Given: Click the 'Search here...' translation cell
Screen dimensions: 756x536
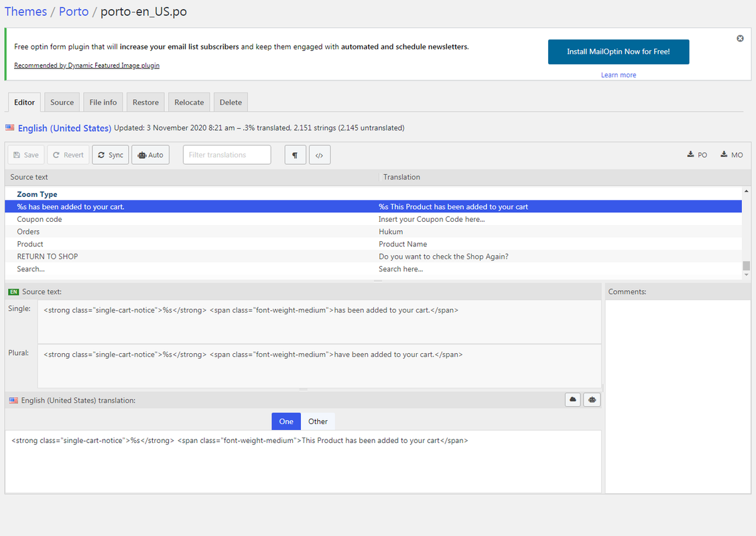Looking at the screenshot, I should pos(401,269).
